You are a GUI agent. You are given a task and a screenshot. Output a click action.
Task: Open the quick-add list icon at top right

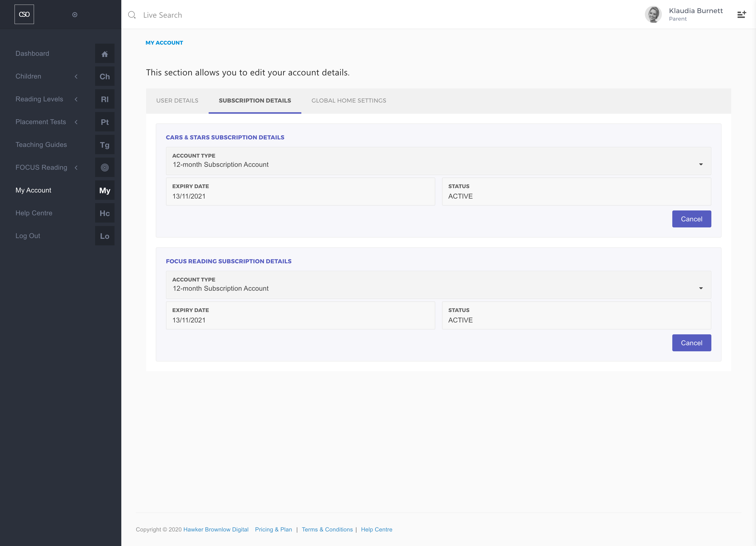click(x=742, y=14)
